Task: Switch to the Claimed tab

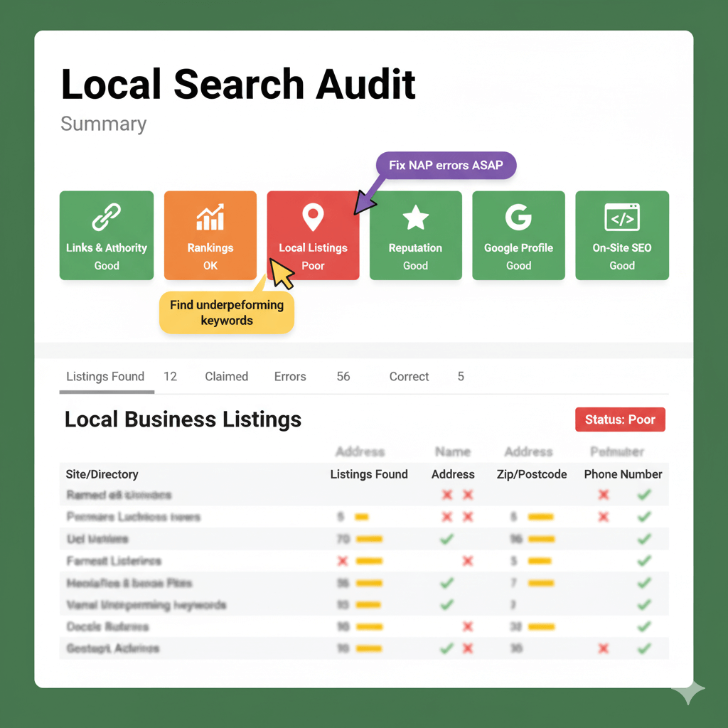Action: point(226,377)
